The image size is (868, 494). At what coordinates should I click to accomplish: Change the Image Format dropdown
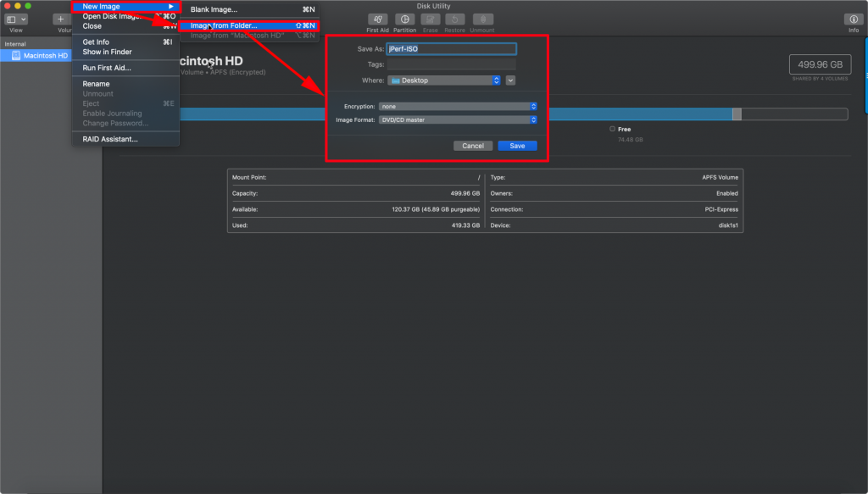point(458,119)
